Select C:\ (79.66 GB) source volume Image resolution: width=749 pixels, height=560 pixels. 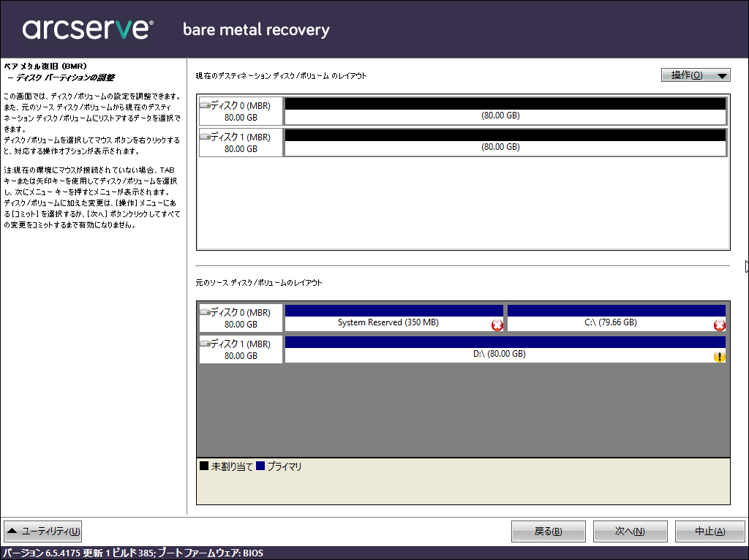click(617, 318)
